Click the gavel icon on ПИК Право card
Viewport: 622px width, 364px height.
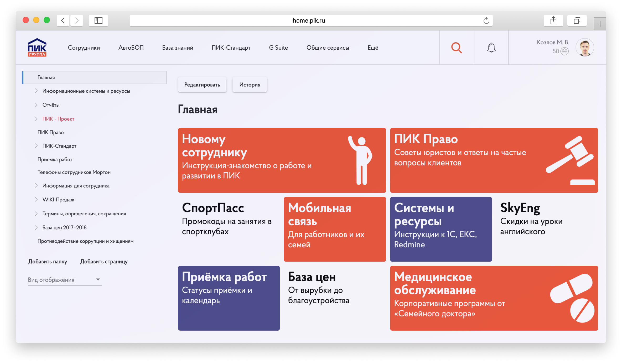pos(570,160)
